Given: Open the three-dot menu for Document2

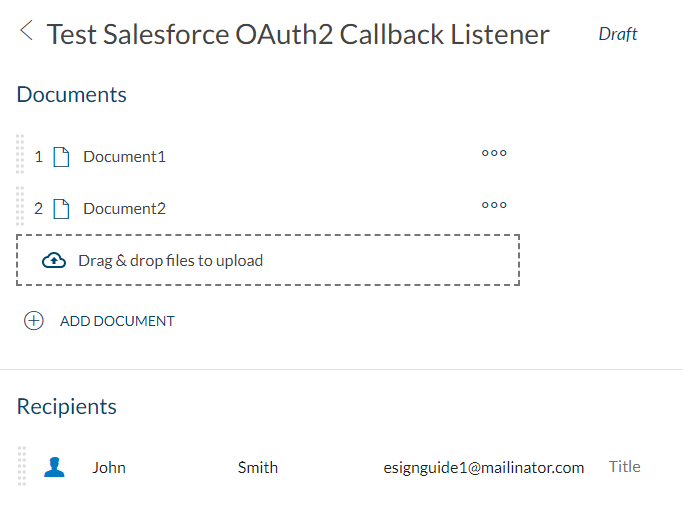Looking at the screenshot, I should pyautogui.click(x=494, y=205).
